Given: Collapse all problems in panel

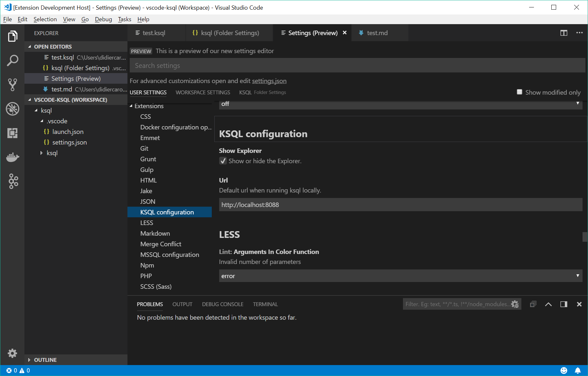Looking at the screenshot, I should point(533,304).
